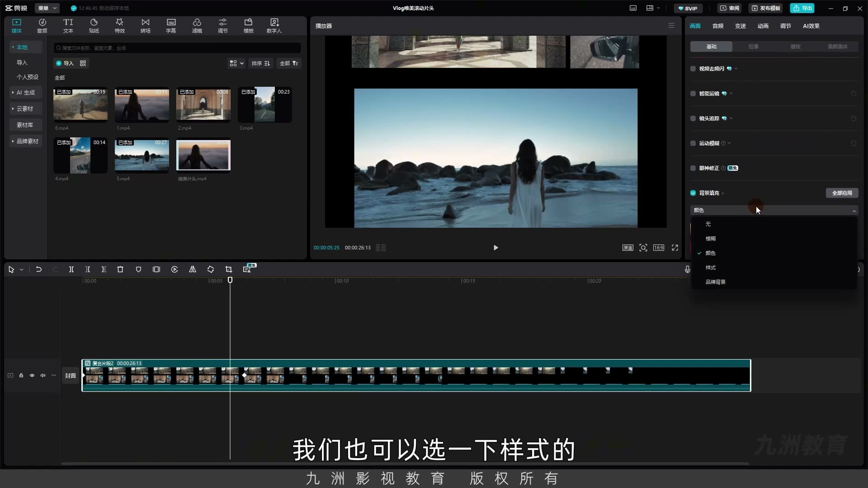Screen dimensions: 868x488
Task: Click the freeze frame icon
Action: coord(156,269)
